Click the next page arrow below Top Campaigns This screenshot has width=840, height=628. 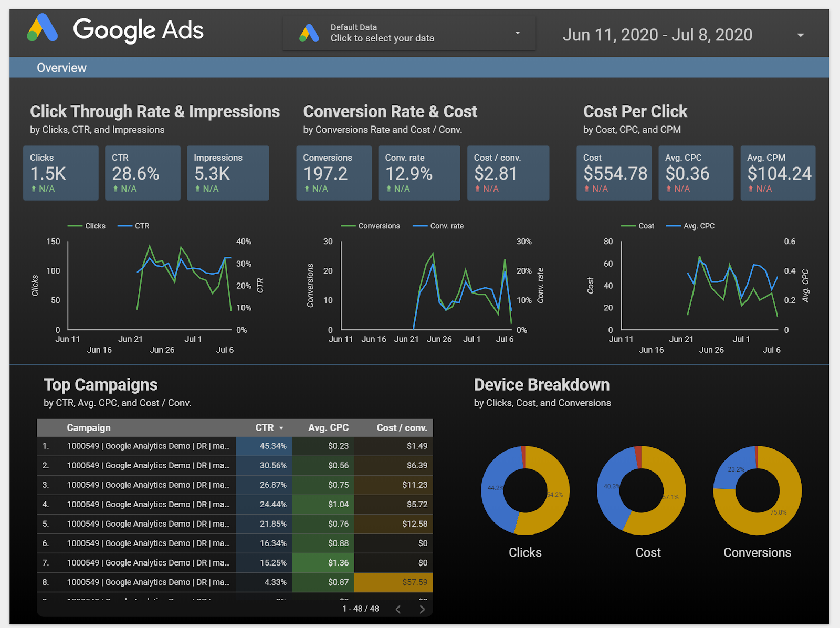(x=422, y=609)
